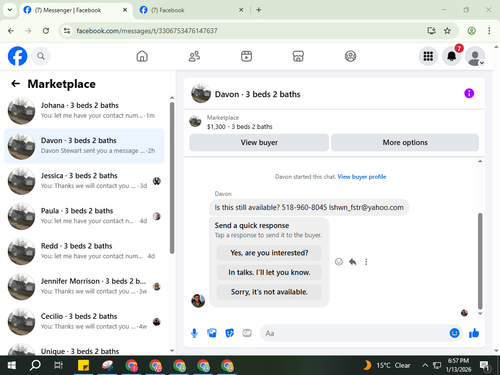The width and height of the screenshot is (500, 375).
Task: Open Task View on the taskbar
Action: click(58, 365)
